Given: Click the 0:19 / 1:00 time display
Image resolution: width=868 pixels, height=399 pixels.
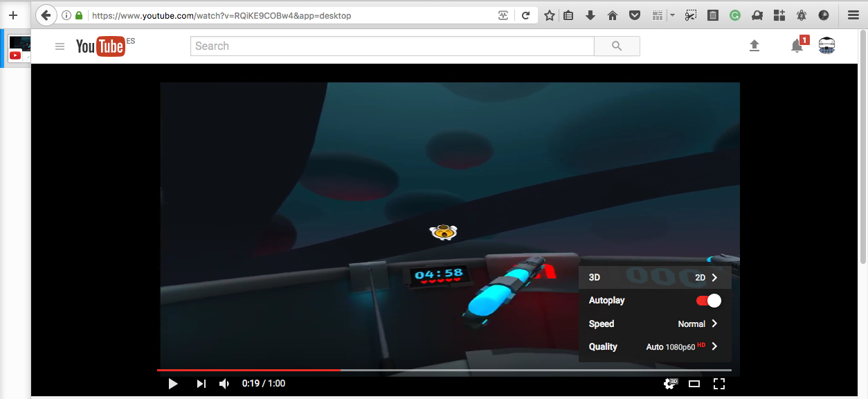Looking at the screenshot, I should click(x=264, y=384).
